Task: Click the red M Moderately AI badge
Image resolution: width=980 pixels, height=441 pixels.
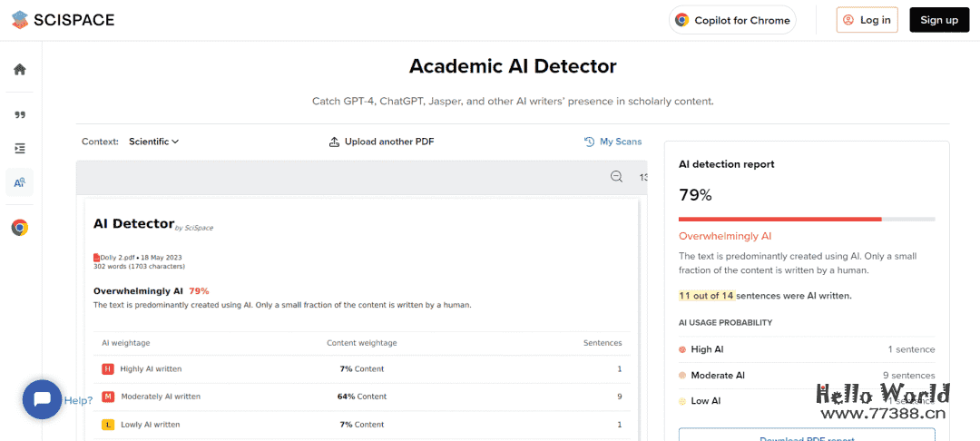Action: (x=107, y=397)
